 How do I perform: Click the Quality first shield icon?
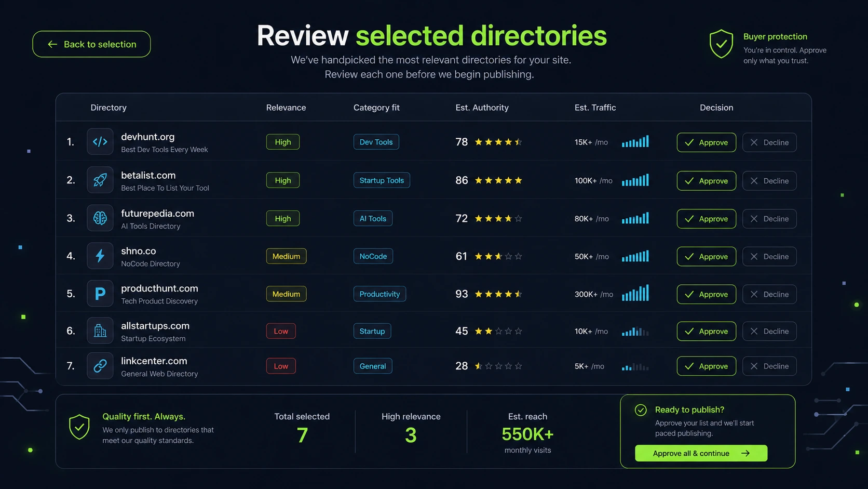tap(79, 427)
